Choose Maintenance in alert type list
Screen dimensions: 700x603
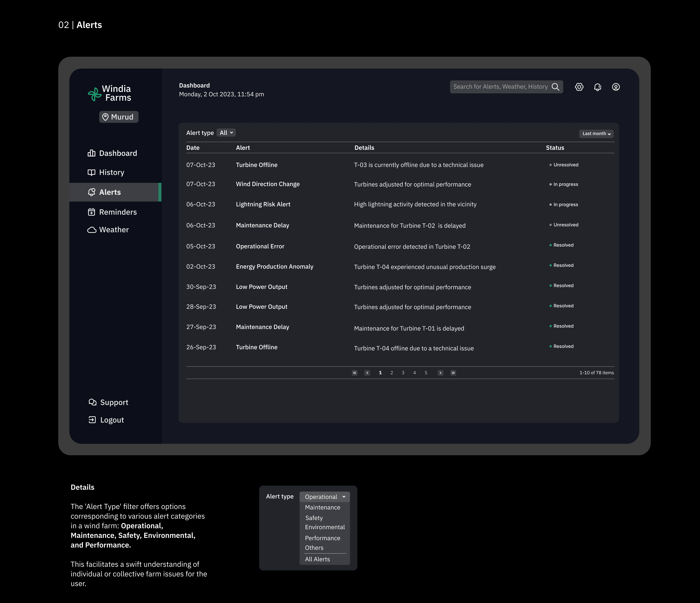tap(323, 507)
